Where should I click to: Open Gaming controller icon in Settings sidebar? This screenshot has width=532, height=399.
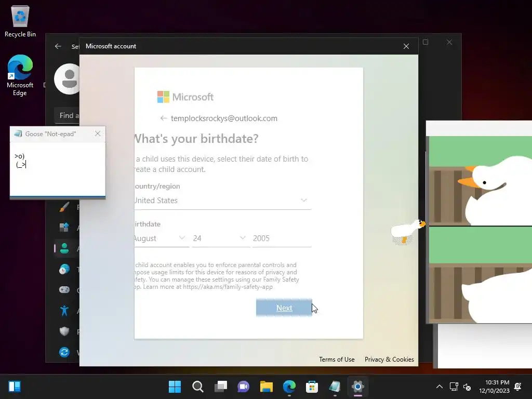click(64, 290)
